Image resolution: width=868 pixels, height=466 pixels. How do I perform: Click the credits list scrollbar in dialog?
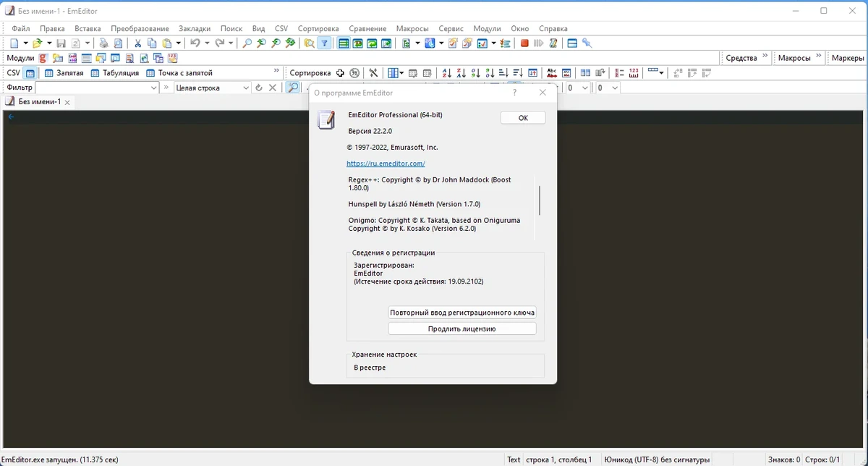(x=540, y=200)
